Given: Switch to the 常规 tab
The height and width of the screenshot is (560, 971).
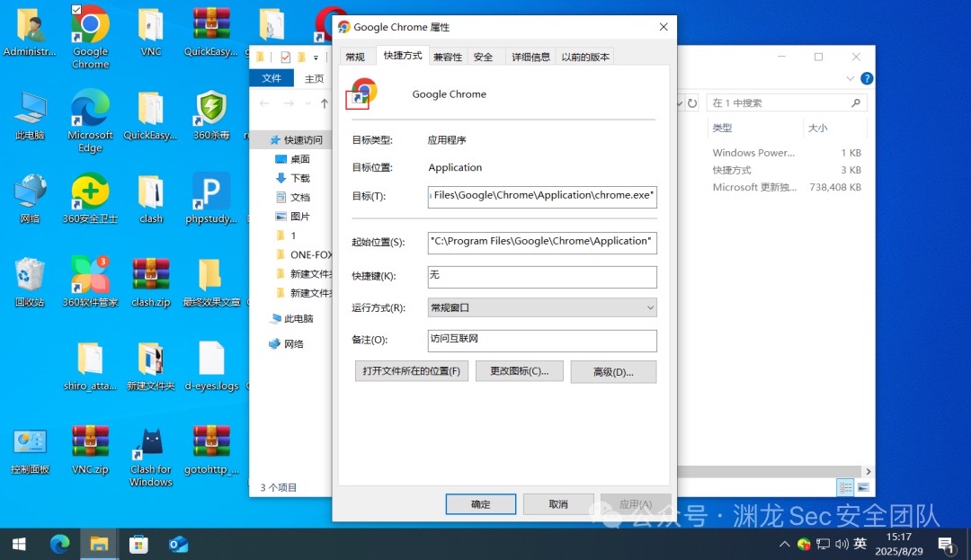Looking at the screenshot, I should [x=355, y=57].
